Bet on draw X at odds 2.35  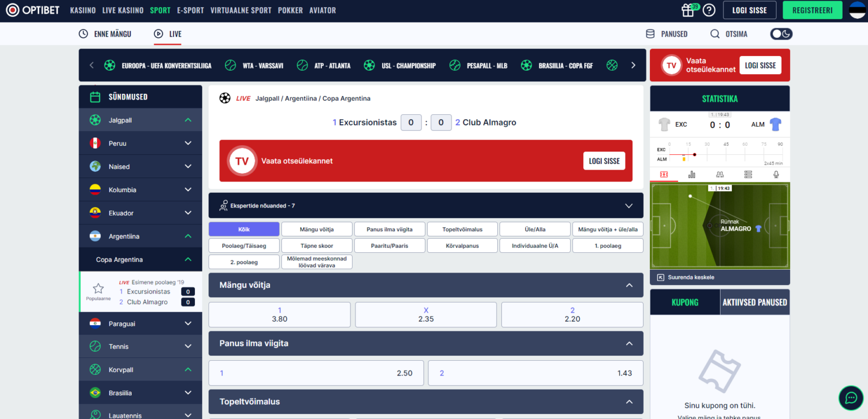pyautogui.click(x=426, y=314)
